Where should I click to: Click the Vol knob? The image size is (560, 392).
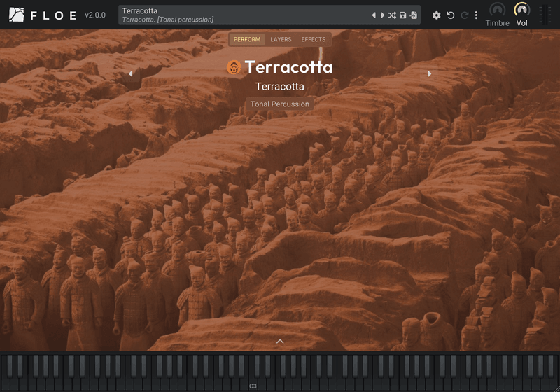coord(521,10)
